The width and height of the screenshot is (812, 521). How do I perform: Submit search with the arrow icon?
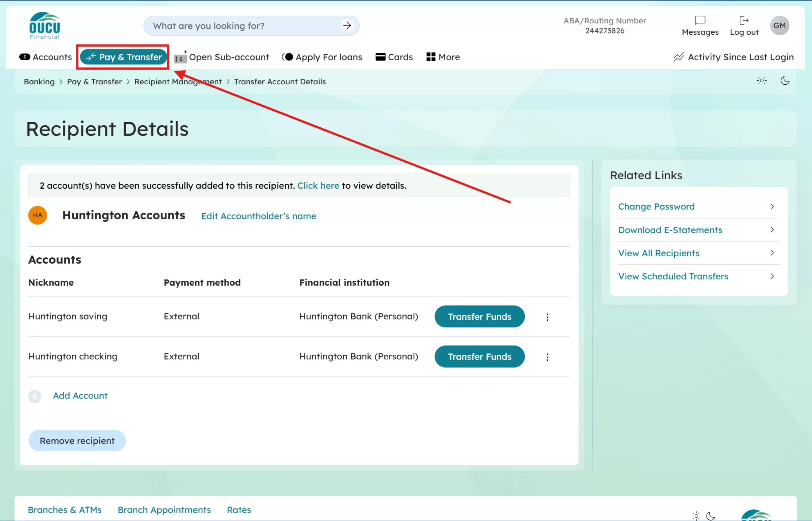click(x=347, y=25)
